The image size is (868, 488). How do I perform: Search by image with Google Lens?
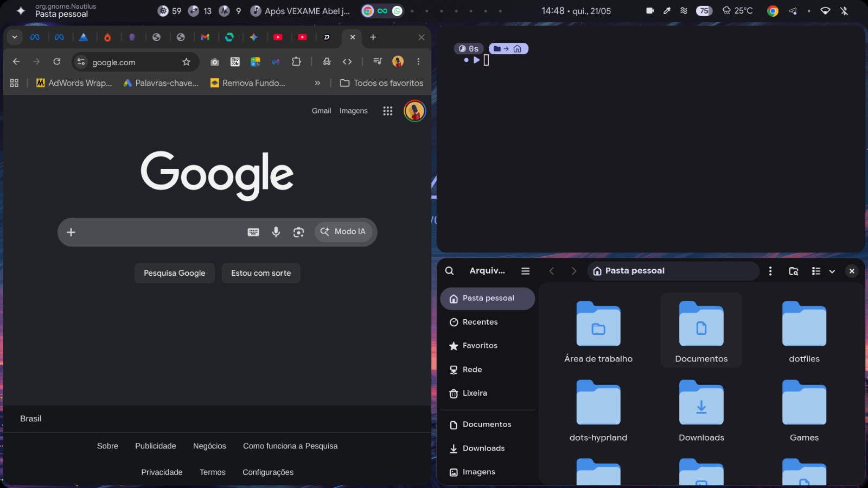tap(298, 232)
